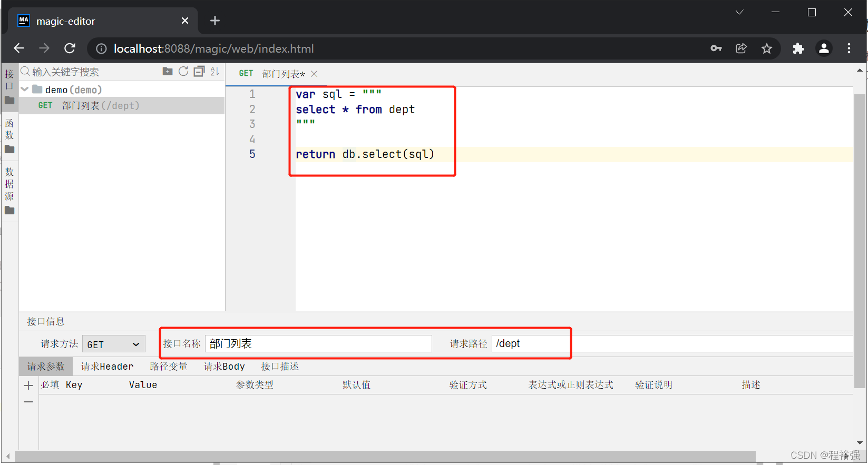The image size is (868, 465).
Task: Switch to 请求参数 tab
Action: click(46, 366)
